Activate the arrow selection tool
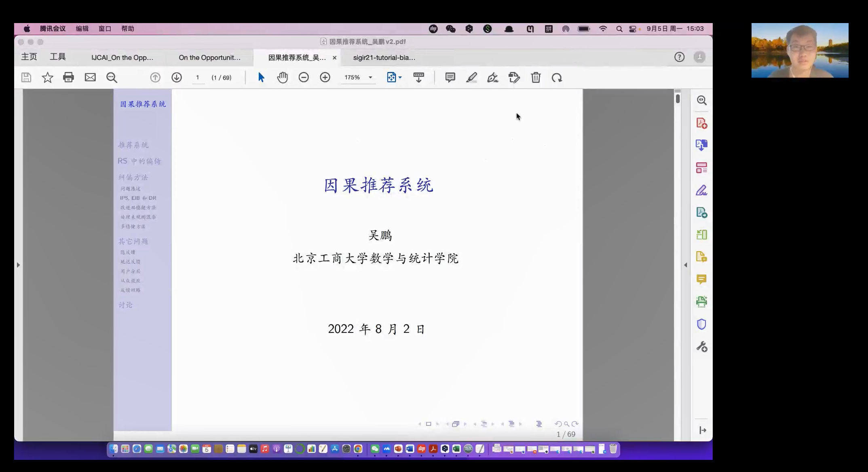868x472 pixels. pos(261,77)
